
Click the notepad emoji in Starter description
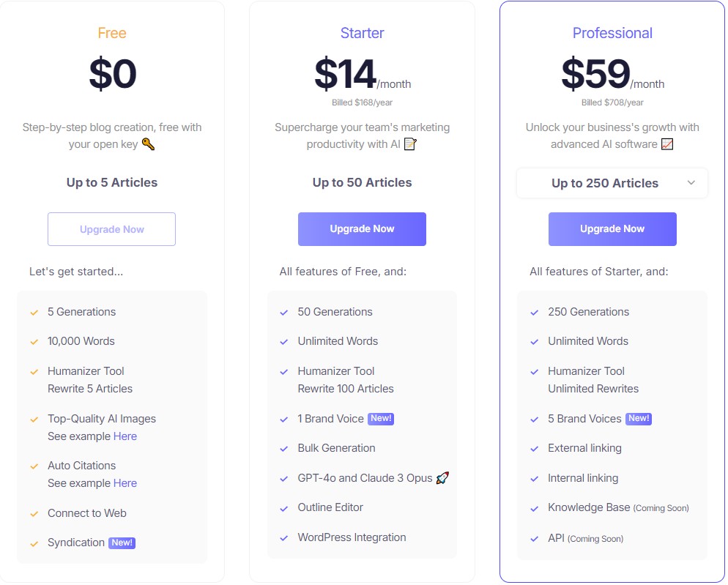coord(410,144)
